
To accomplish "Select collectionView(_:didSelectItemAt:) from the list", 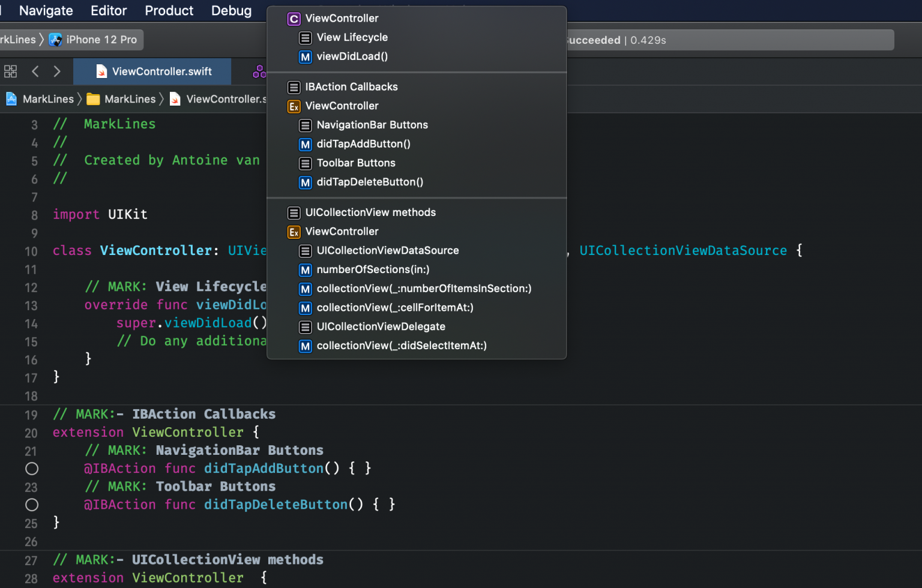I will (x=401, y=346).
